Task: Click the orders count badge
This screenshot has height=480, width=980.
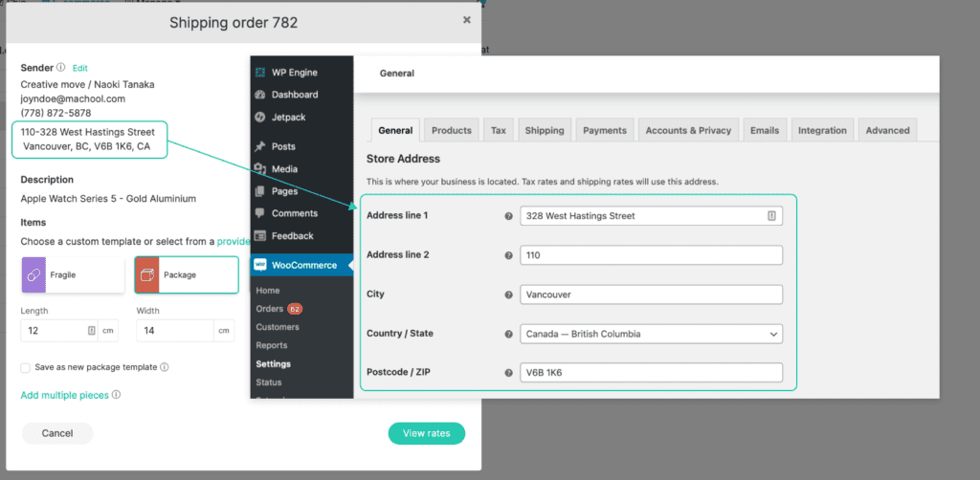Action: coord(295,309)
